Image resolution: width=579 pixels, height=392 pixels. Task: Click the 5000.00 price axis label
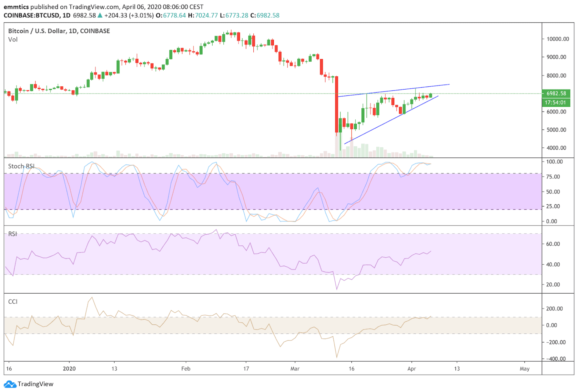(556, 130)
